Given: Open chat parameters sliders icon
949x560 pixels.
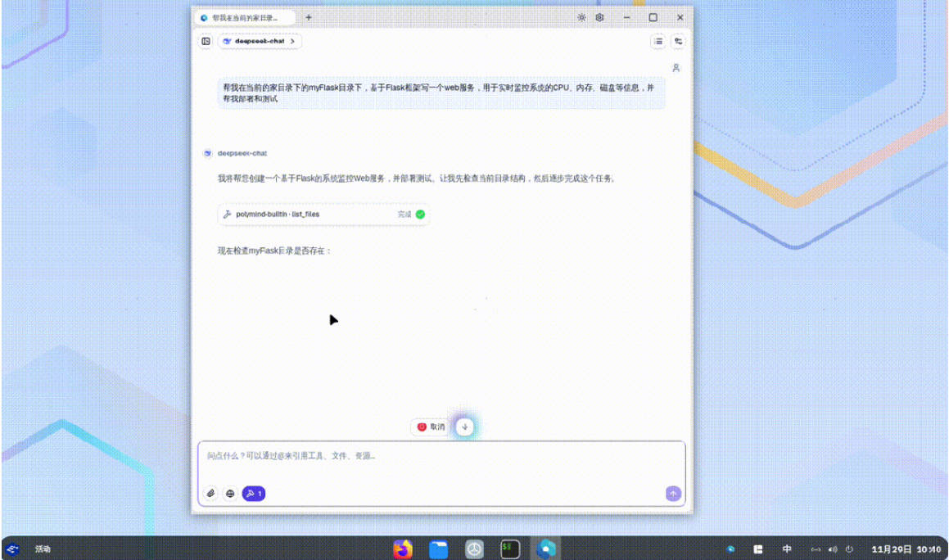Looking at the screenshot, I should tap(678, 41).
